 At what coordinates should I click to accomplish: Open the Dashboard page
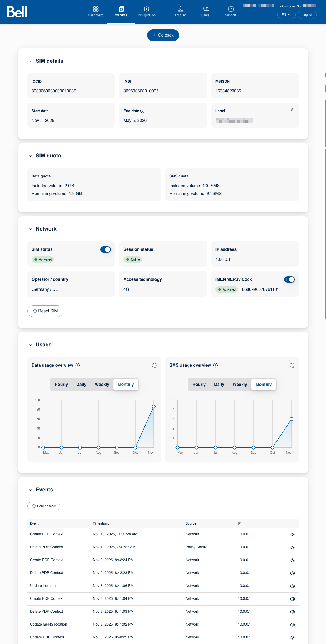pyautogui.click(x=96, y=12)
